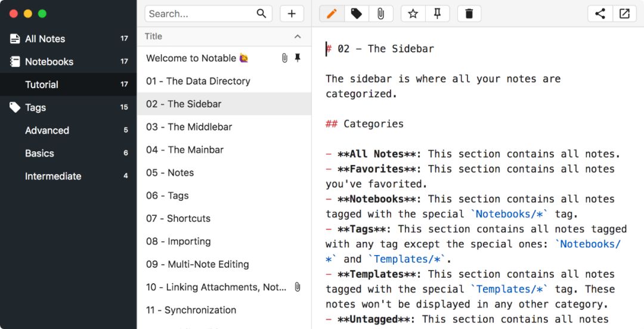Click the share icon
644x329 pixels.
pos(600,14)
